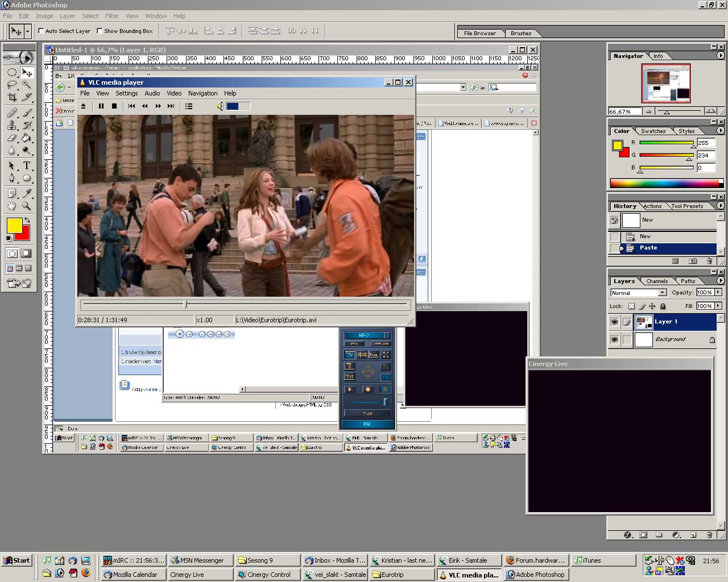The width and height of the screenshot is (728, 582).
Task: Select the Ellipse shape tool
Action: coord(27,178)
